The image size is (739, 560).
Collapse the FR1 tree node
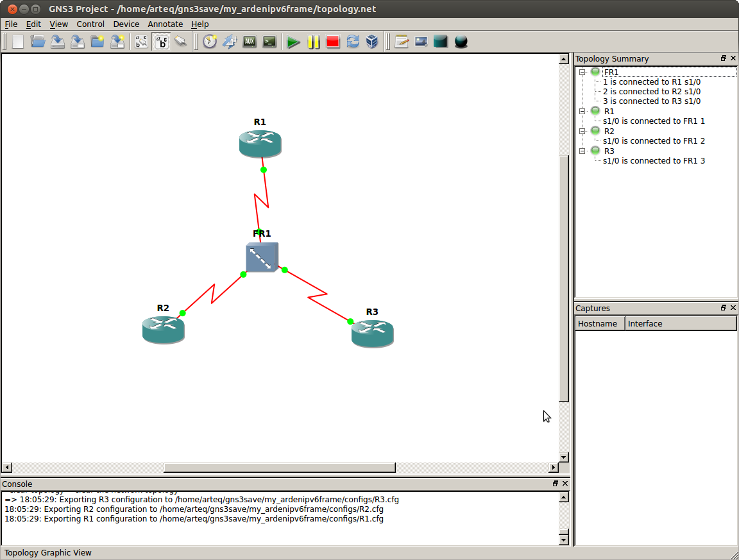[582, 72]
